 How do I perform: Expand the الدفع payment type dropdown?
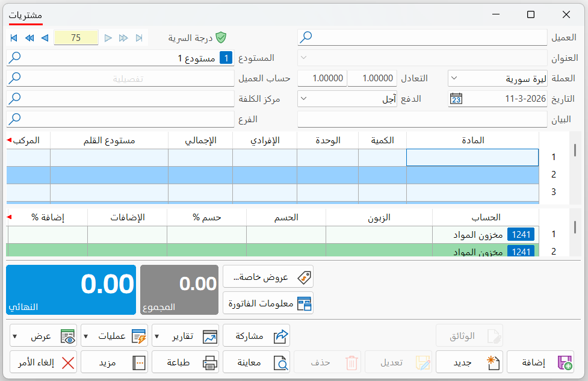(304, 99)
